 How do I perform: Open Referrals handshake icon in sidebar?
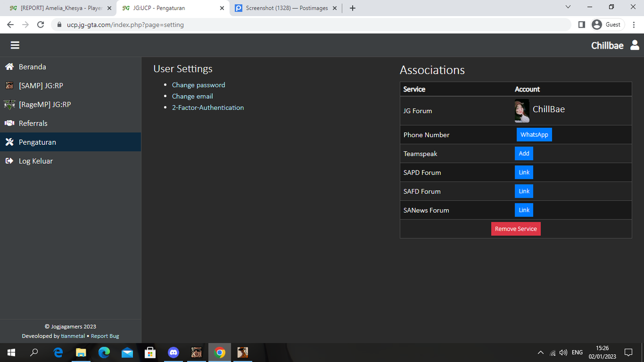pos(9,123)
